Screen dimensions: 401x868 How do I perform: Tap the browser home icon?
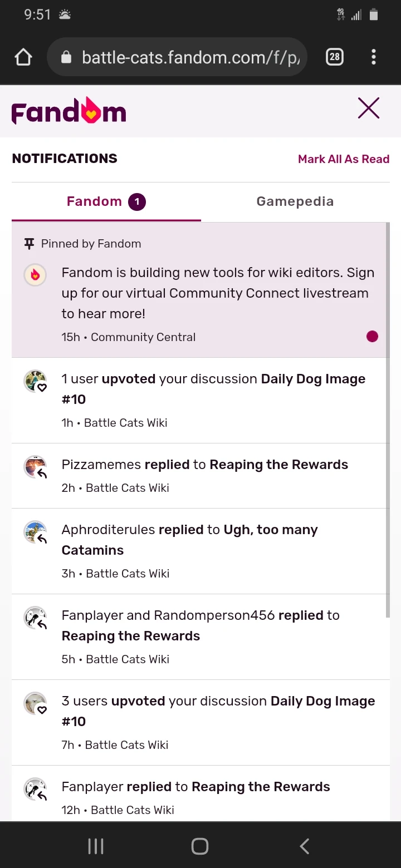pos(23,57)
